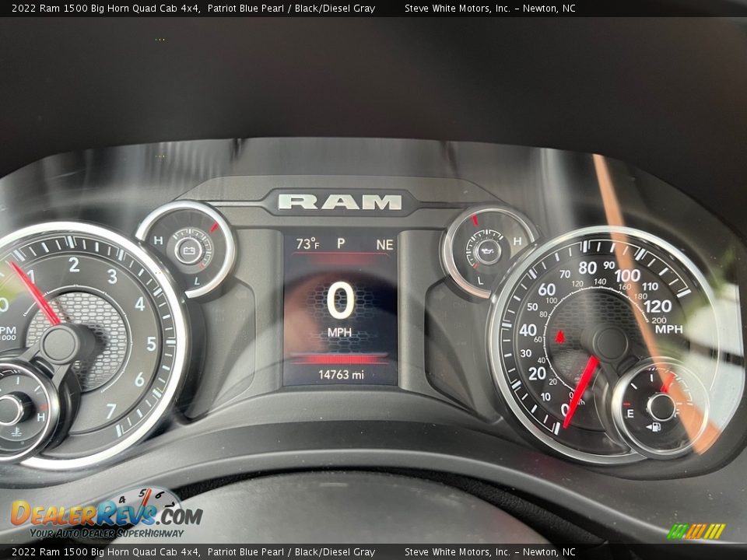Image resolution: width=747 pixels, height=560 pixels.
Task: Click the 20 mark on speedometer
Action: click(537, 373)
